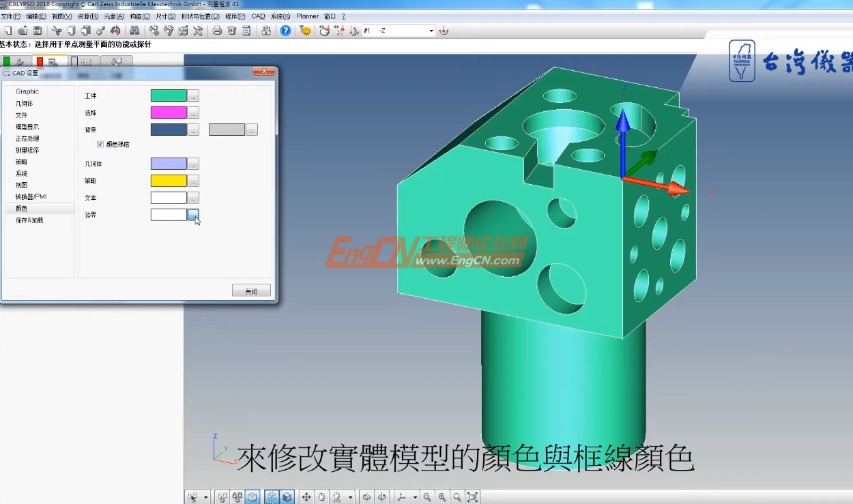853x504 pixels.
Task: Toggle the dashed wireframe cube mode
Action: (x=272, y=496)
